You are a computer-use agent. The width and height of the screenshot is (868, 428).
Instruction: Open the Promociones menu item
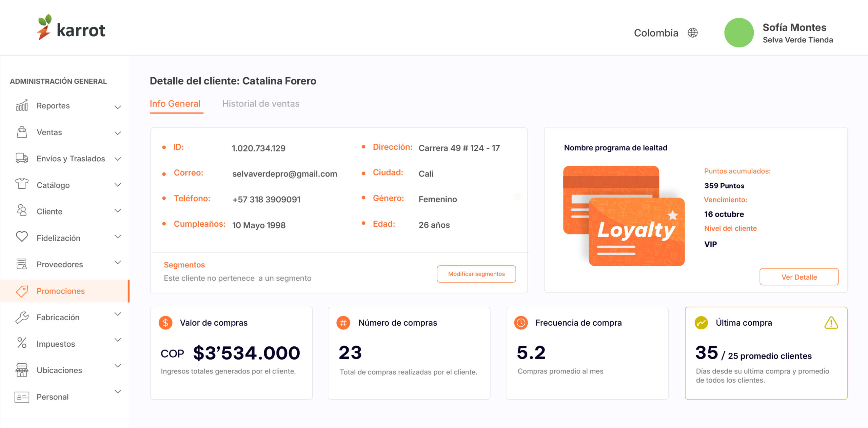coord(61,291)
